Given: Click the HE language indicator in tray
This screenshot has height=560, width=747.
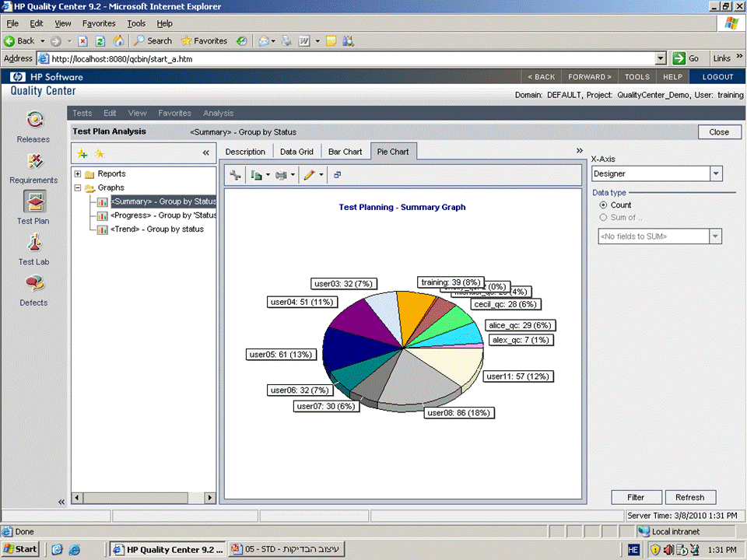Looking at the screenshot, I should pos(633,550).
